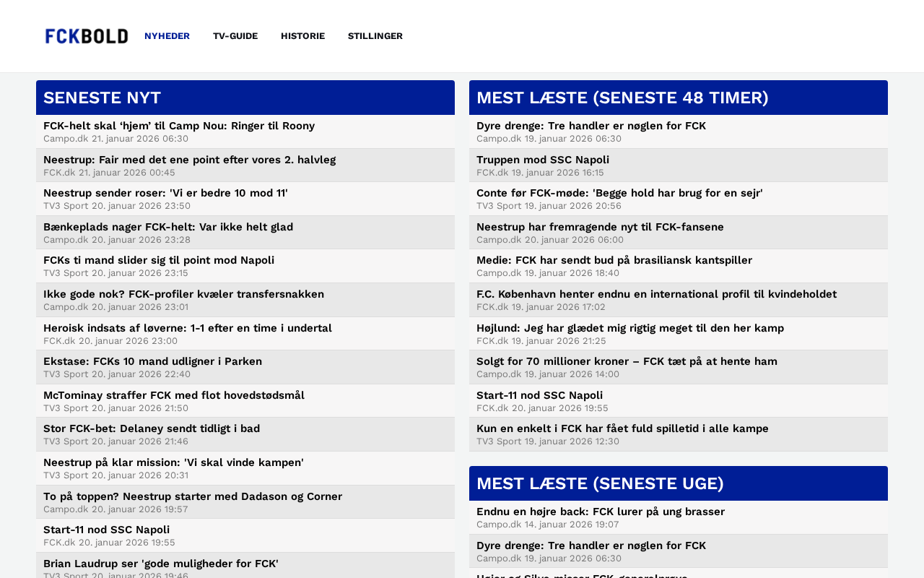Viewport: 924px width, 578px height.
Task: Open 'Dyre drenge' article in 48 timer list
Action: pyautogui.click(x=591, y=126)
